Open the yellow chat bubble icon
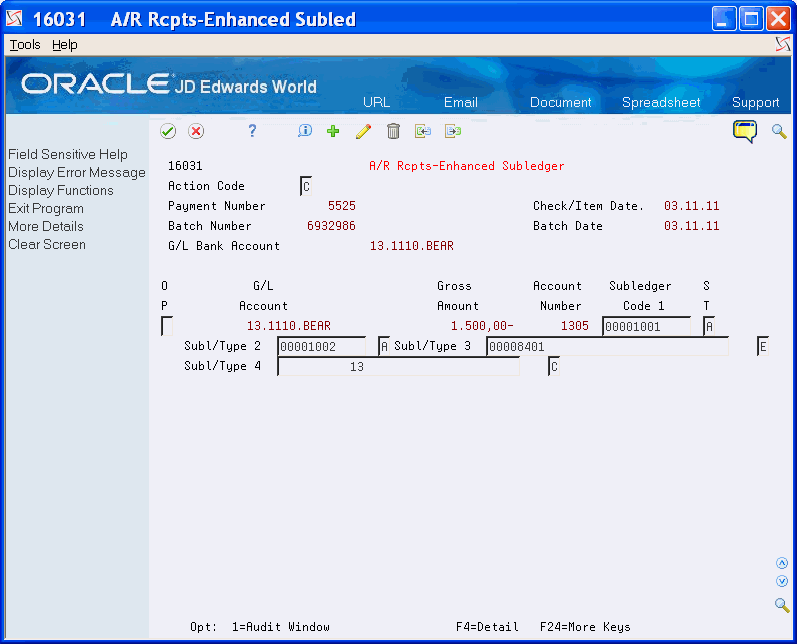 [x=745, y=131]
